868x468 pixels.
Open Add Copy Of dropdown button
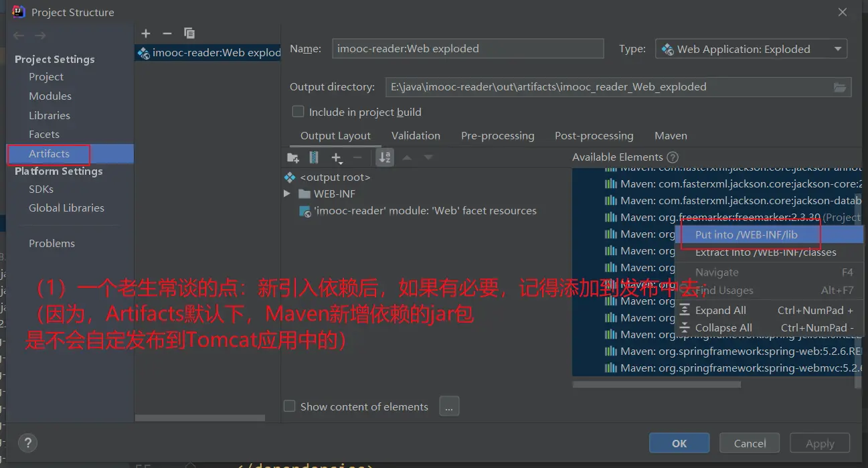click(337, 158)
